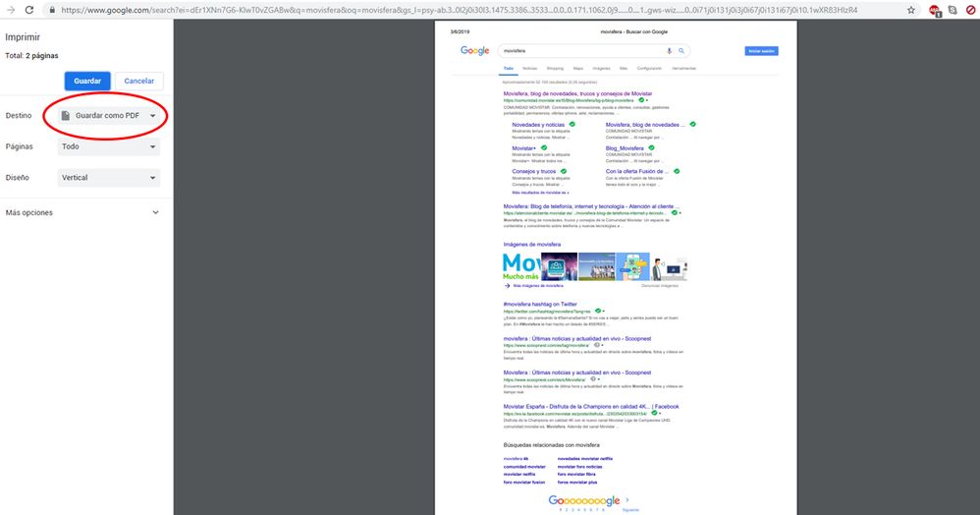Click related search 'comunidad movistar'
Image resolution: width=980 pixels, height=515 pixels.
pos(524,467)
